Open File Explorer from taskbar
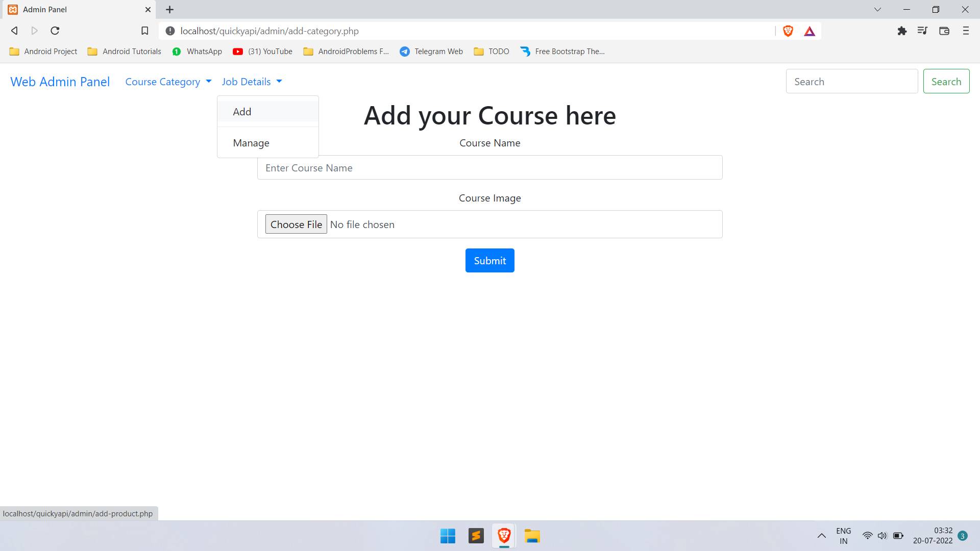This screenshot has height=551, width=980. [x=532, y=536]
